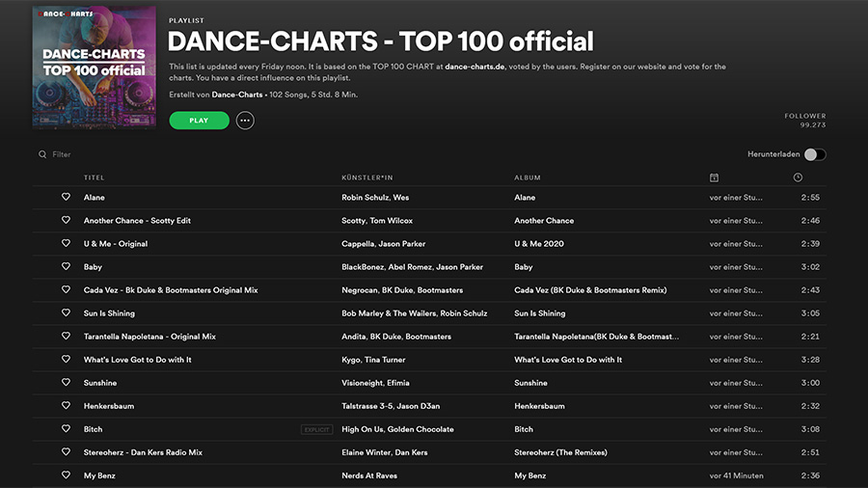Image resolution: width=868 pixels, height=488 pixels.
Task: Like What's Love Got to Do with It
Action: coord(66,360)
